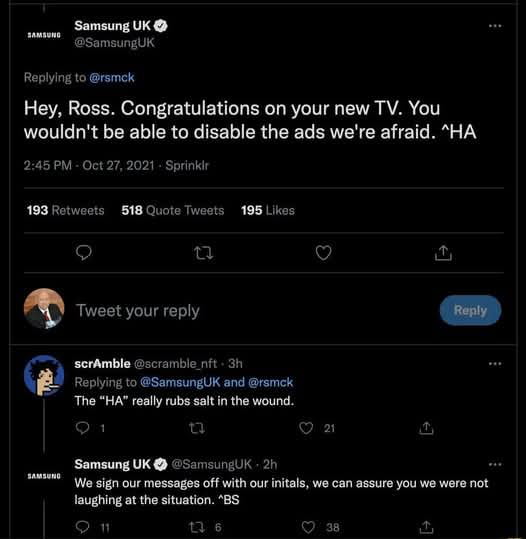Click the blue Reply button
Screen dimensions: 526x539
pyautogui.click(x=470, y=310)
